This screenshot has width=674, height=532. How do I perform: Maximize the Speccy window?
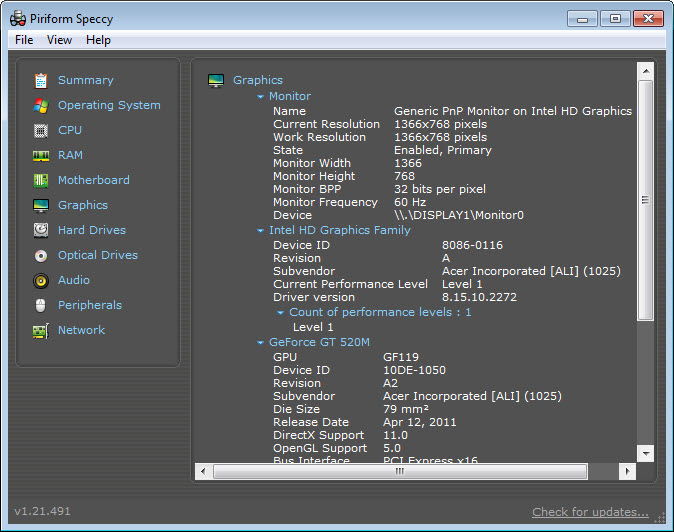point(615,19)
